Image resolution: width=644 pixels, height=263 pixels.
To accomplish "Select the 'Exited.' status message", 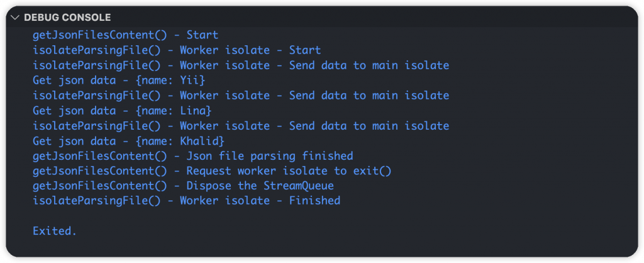I will coord(55,231).
